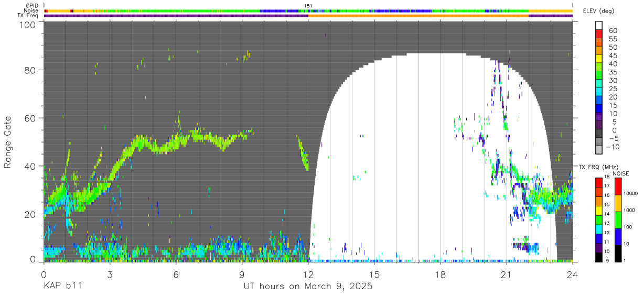Click the 'TX Freq' row label at top left
The width and height of the screenshot is (644, 297).
coord(28,16)
